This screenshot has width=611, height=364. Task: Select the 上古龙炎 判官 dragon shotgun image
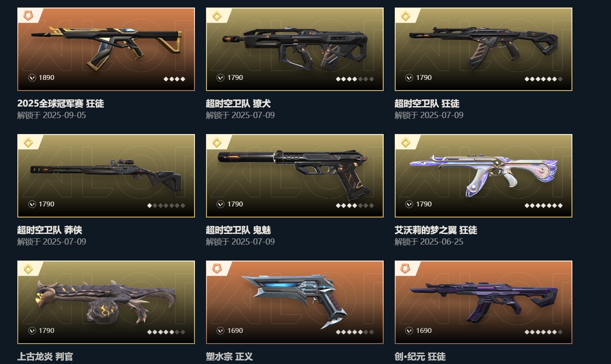click(106, 302)
